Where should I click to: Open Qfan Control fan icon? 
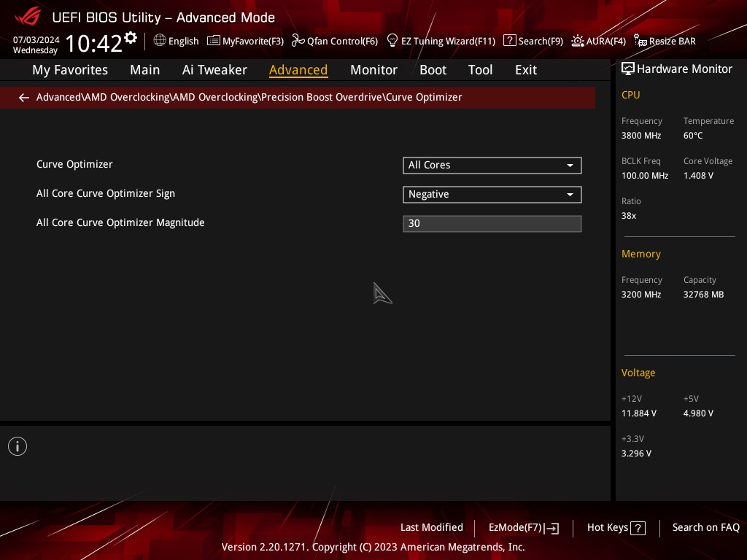(298, 41)
